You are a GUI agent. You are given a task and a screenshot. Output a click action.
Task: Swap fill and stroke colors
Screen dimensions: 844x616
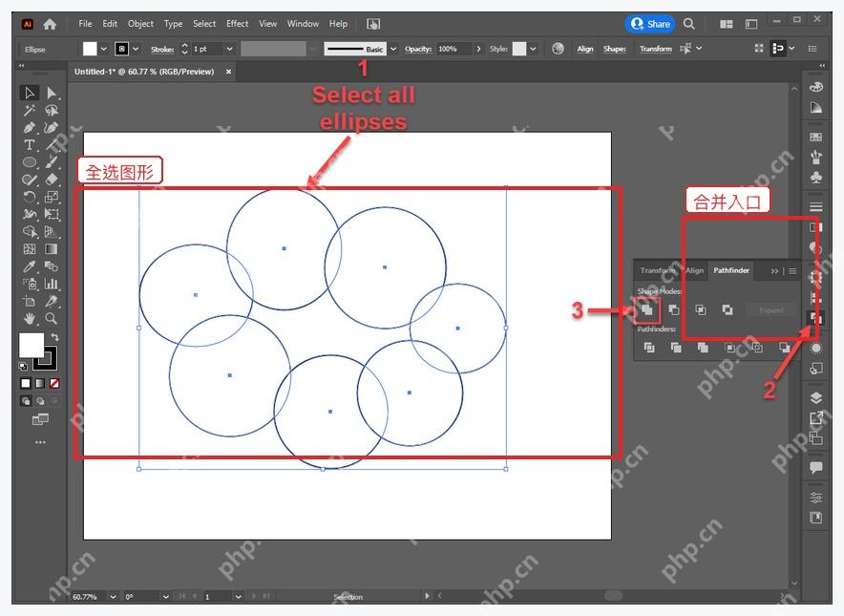click(54, 337)
